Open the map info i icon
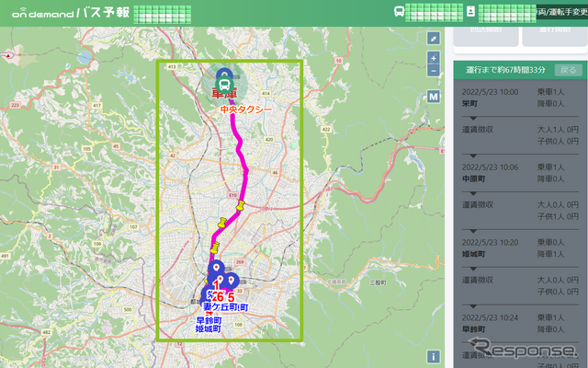 coord(434,357)
